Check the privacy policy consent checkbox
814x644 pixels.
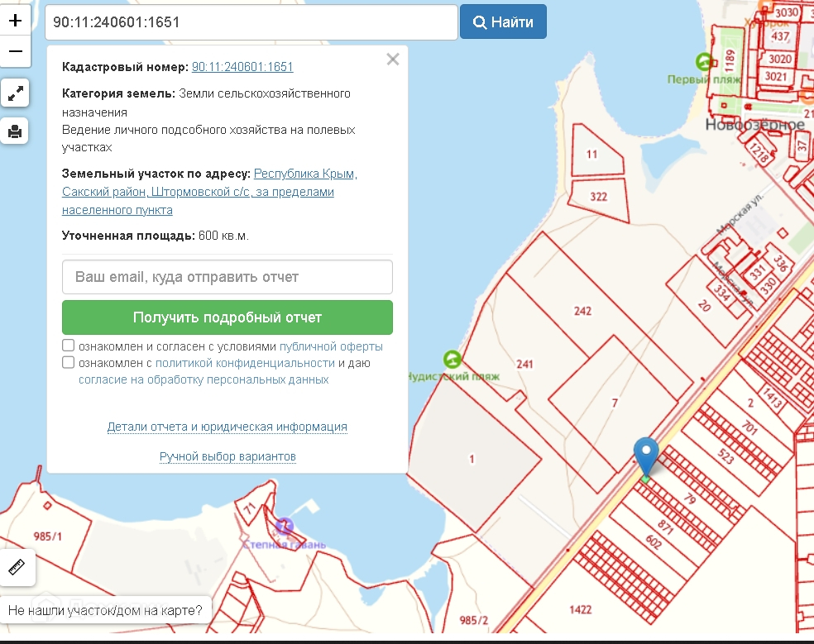point(68,362)
